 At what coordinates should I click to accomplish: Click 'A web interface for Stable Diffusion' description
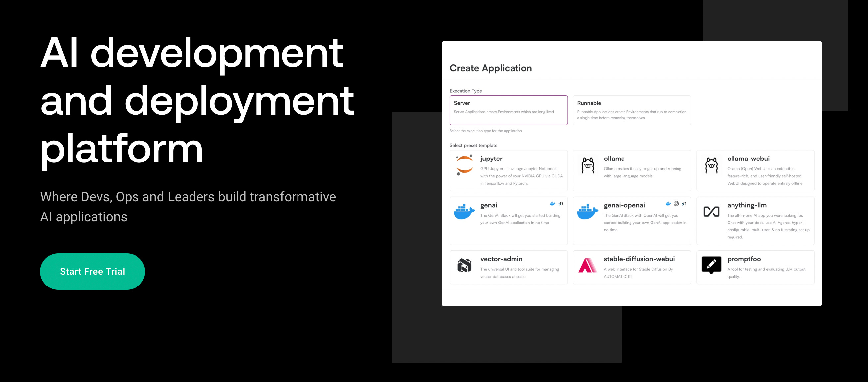(638, 273)
